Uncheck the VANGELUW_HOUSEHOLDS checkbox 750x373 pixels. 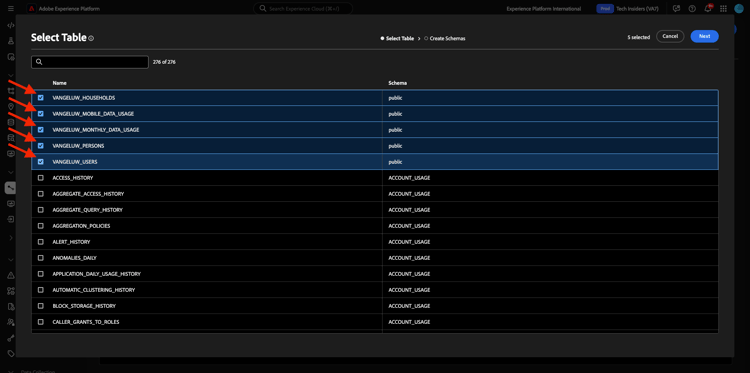pyautogui.click(x=41, y=98)
